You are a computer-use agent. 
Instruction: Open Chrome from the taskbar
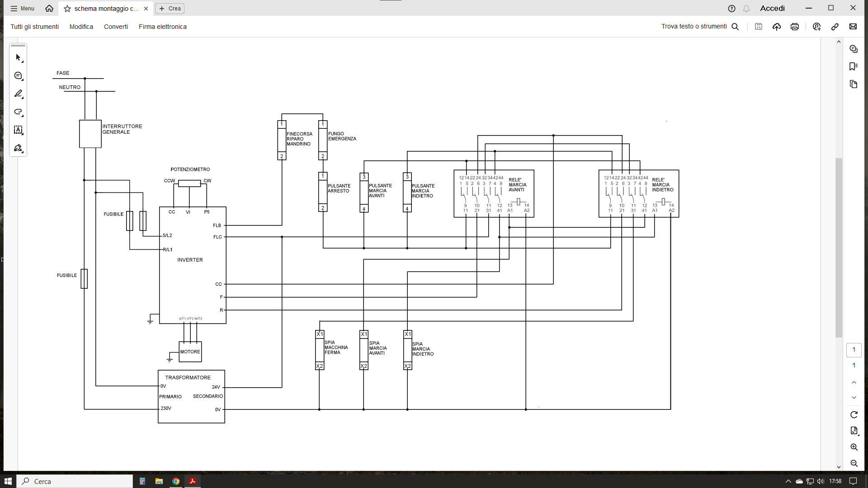point(176,481)
